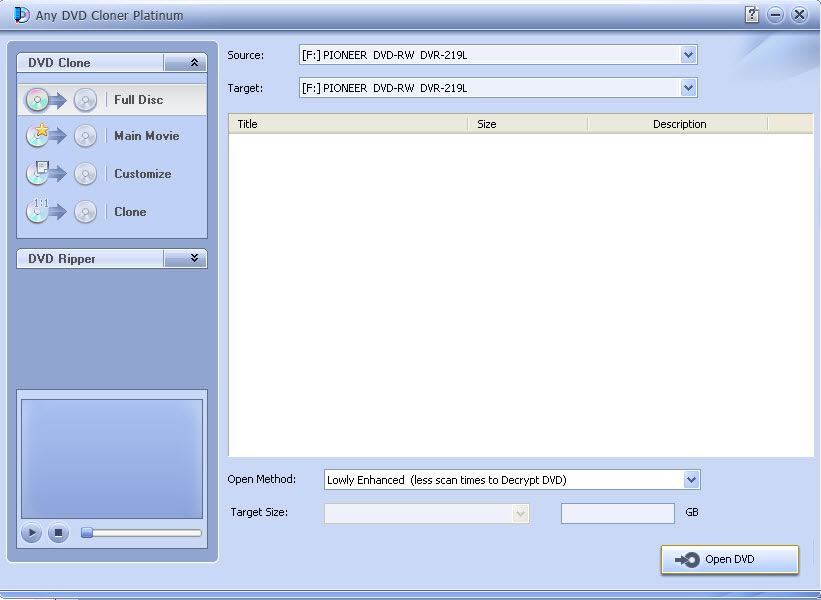
Task: Open the Source drive dropdown
Action: tap(688, 54)
